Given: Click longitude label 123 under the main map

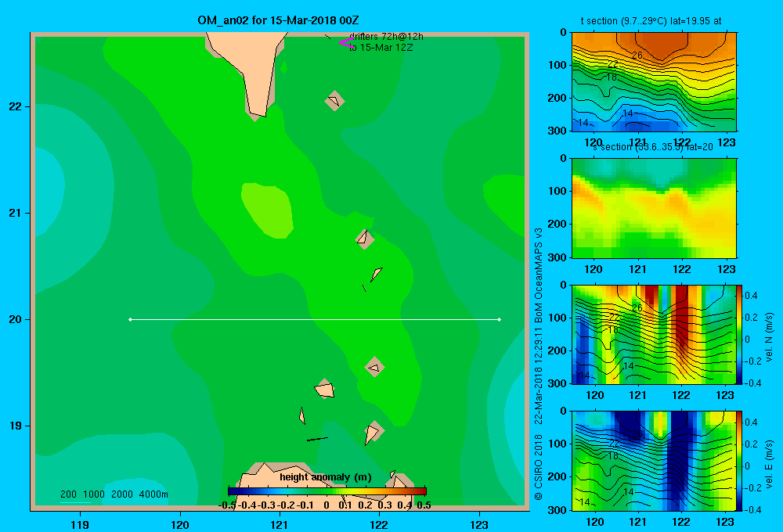Looking at the screenshot, I should (479, 524).
